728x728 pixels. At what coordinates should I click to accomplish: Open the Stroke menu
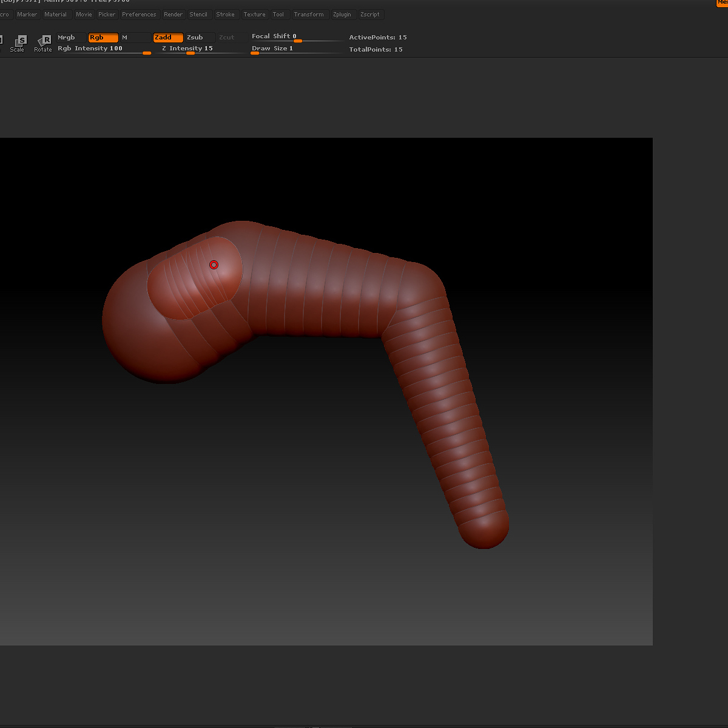225,15
